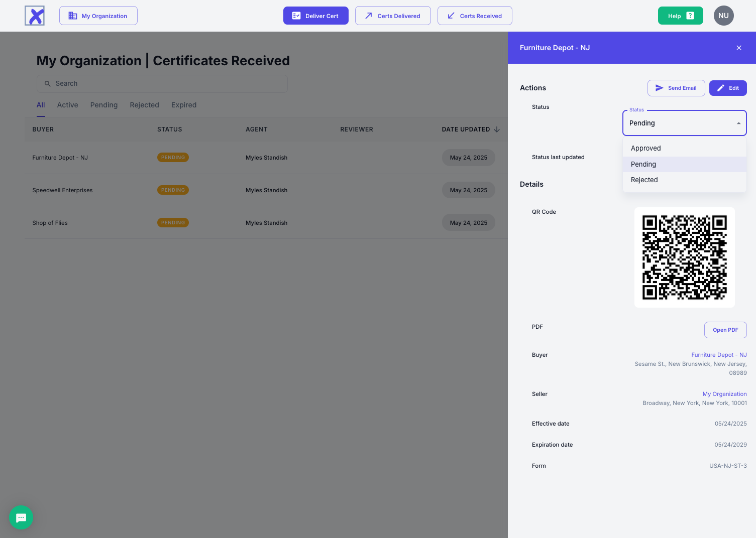Click the Help question mark button
This screenshot has height=538, width=756.
click(x=680, y=16)
